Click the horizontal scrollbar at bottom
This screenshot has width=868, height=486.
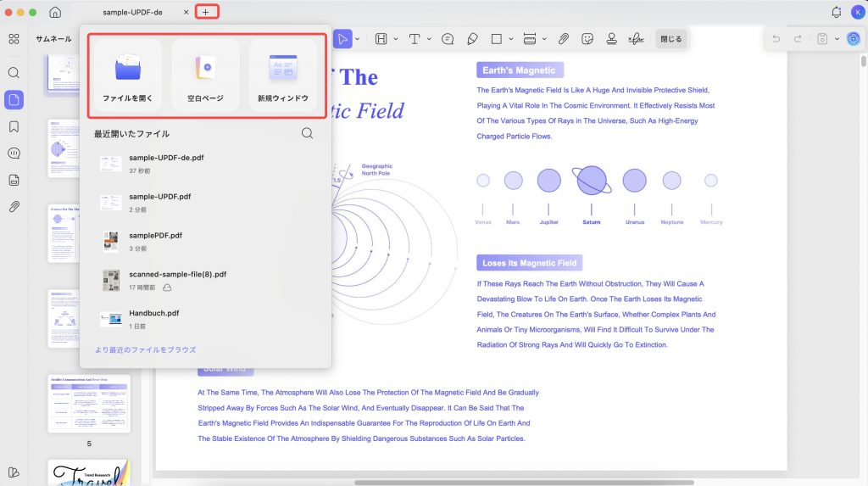tap(524, 483)
